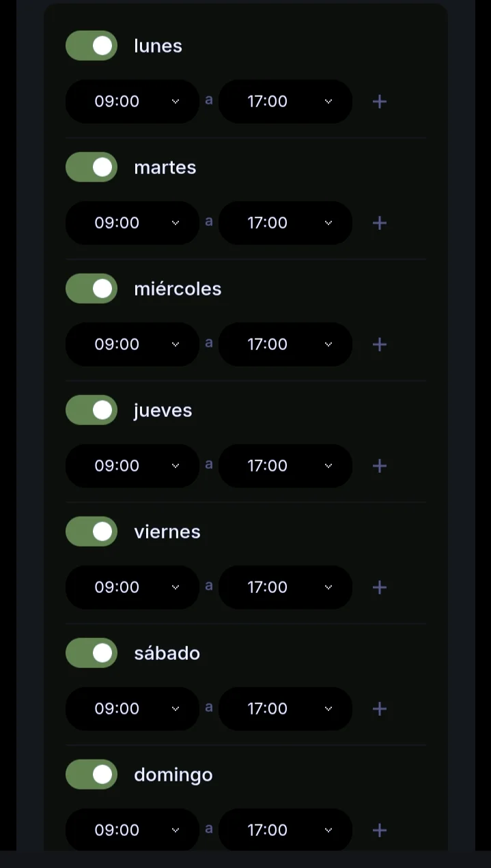The width and height of the screenshot is (491, 868).
Task: Click the martes day label
Action: coord(165,167)
